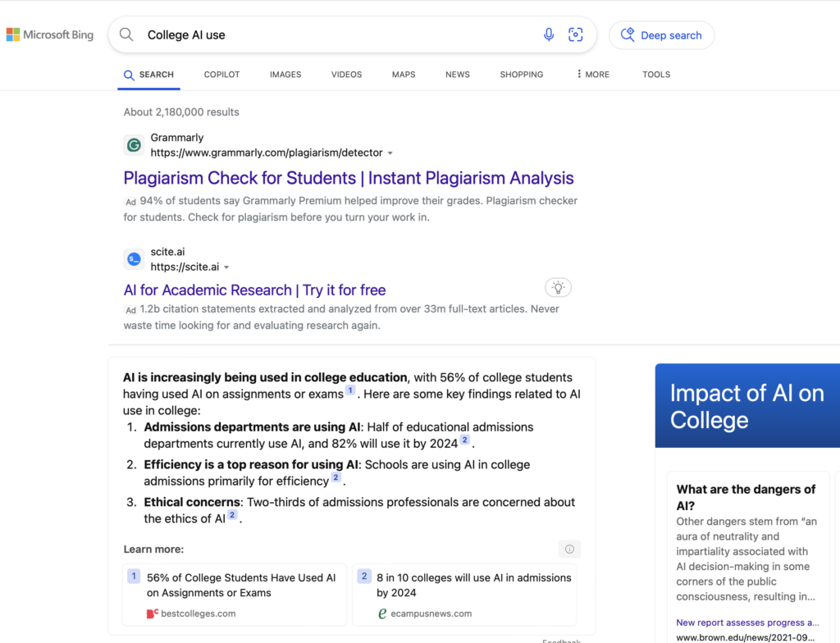This screenshot has height=643, width=840.
Task: Click the 'Ethical concerns' bold text
Action: [x=193, y=502]
